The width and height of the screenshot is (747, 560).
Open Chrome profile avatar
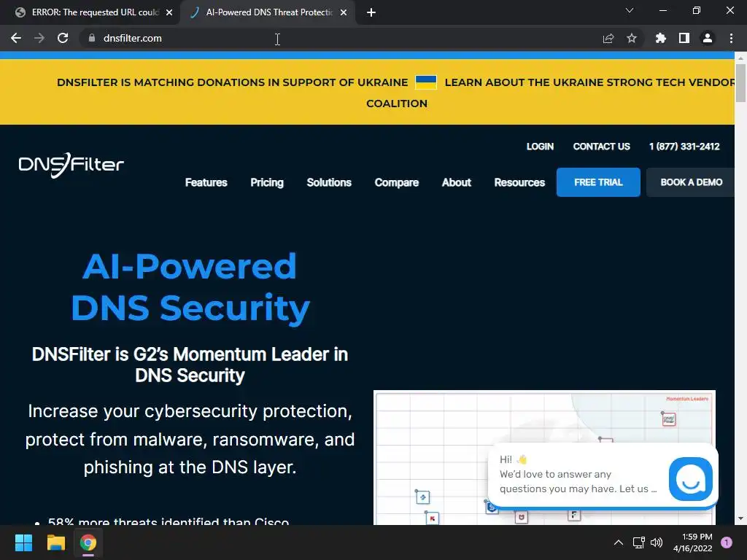click(x=708, y=38)
